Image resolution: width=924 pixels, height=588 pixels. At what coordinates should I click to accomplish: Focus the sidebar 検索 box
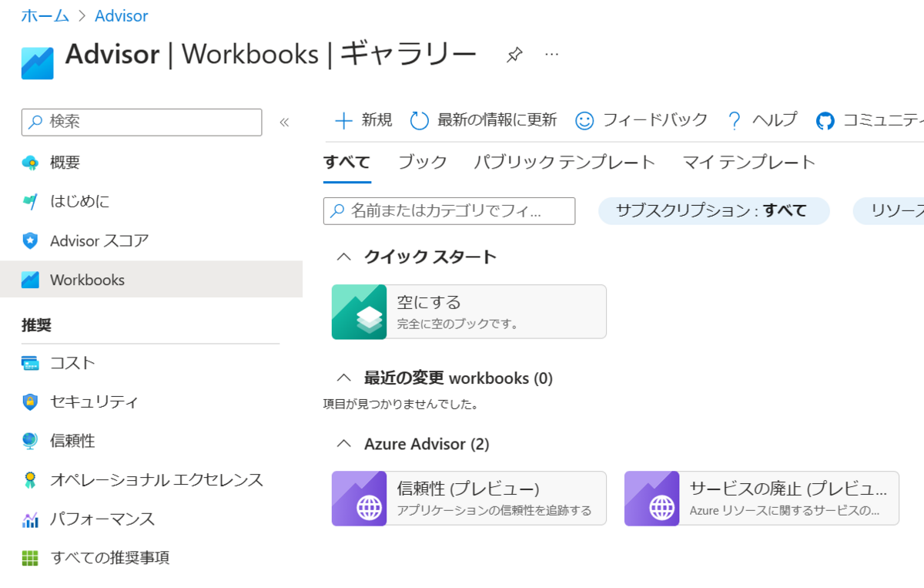[142, 122]
